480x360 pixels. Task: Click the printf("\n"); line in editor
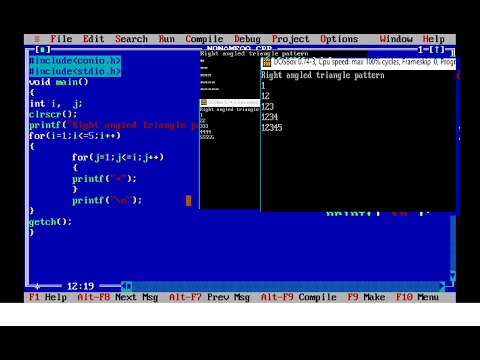coord(107,200)
